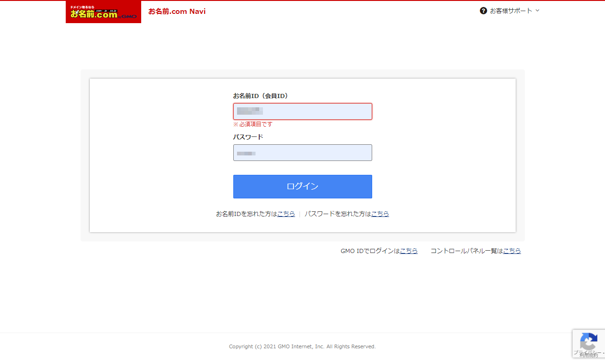The height and width of the screenshot is (364, 605).
Task: Click inside the パスワード input field
Action: (302, 153)
